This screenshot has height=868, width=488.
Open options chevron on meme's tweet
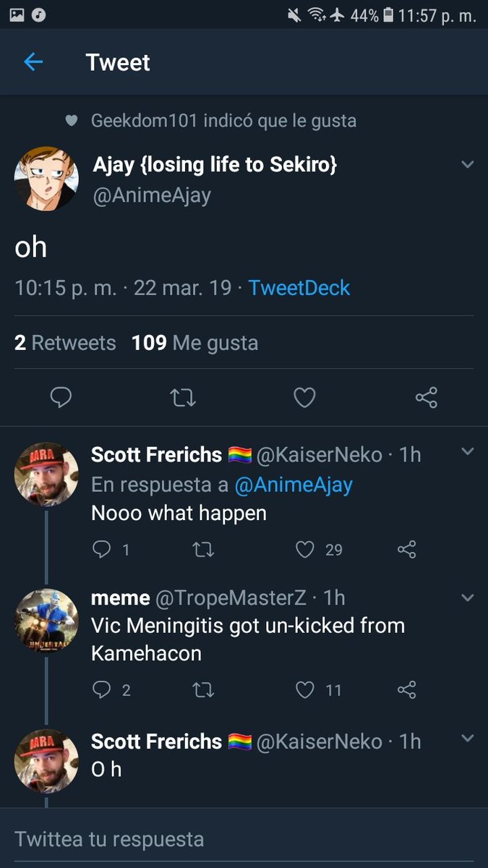point(467,598)
